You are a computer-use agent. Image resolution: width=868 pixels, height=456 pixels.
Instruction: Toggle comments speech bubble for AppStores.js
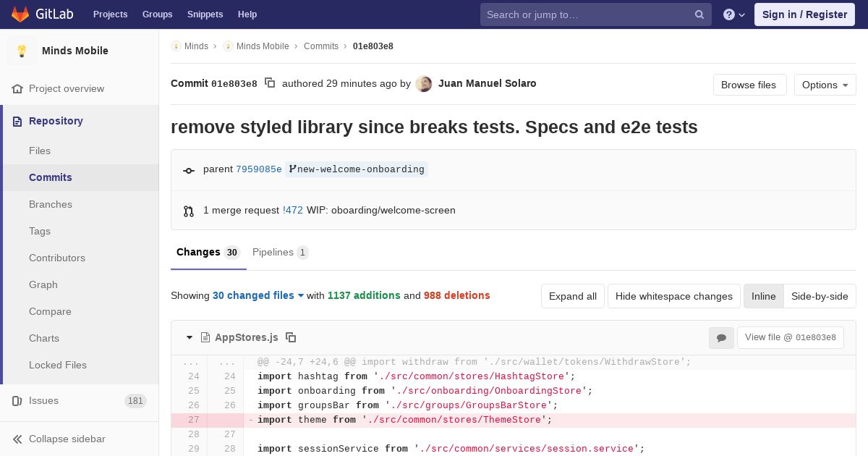pos(721,337)
